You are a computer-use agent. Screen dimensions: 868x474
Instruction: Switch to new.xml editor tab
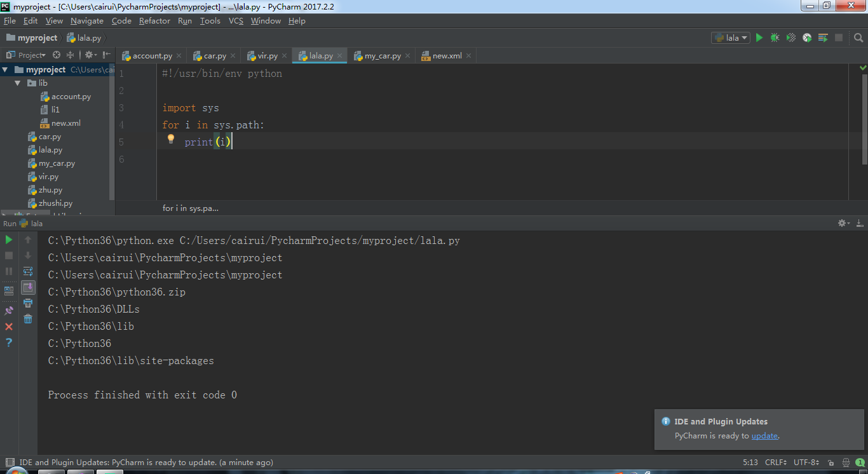pyautogui.click(x=447, y=56)
